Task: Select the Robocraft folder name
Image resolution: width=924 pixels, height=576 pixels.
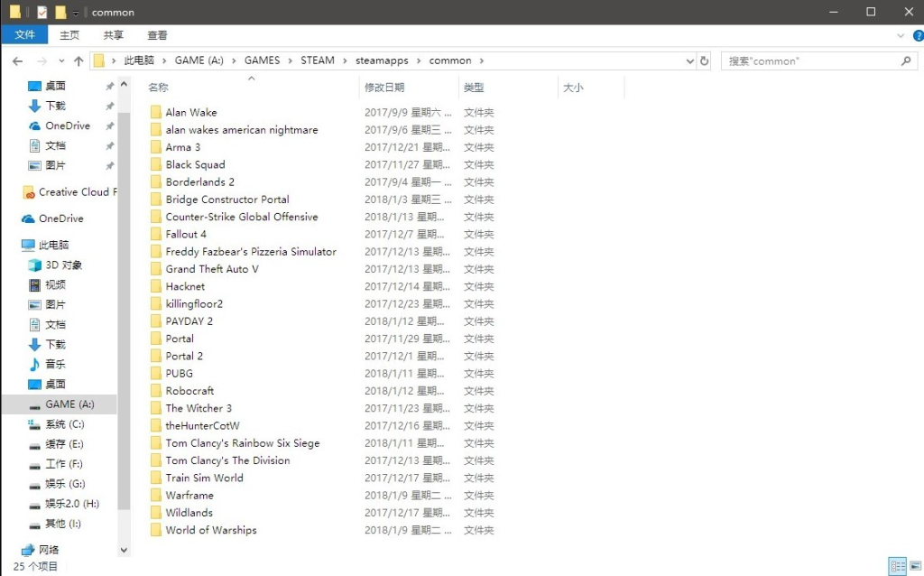Action: tap(189, 391)
